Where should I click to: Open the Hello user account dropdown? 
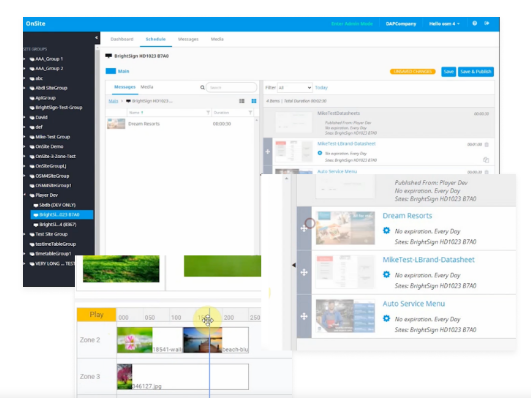click(444, 24)
